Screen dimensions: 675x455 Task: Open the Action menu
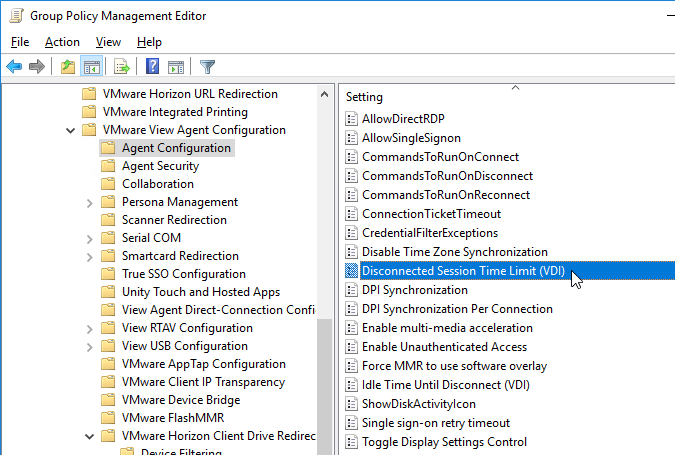coord(62,42)
